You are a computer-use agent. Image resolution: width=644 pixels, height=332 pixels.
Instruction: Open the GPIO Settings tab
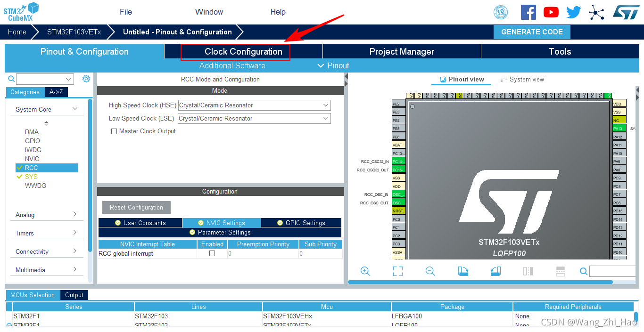[301, 223]
